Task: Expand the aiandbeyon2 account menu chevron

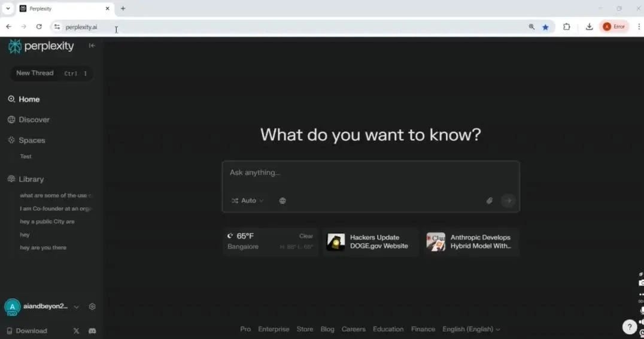Action: (77, 307)
